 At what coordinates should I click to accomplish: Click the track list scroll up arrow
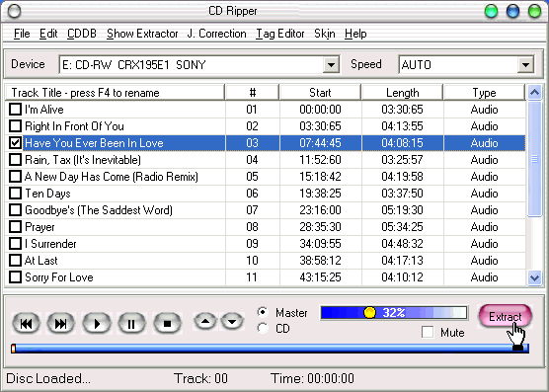534,93
